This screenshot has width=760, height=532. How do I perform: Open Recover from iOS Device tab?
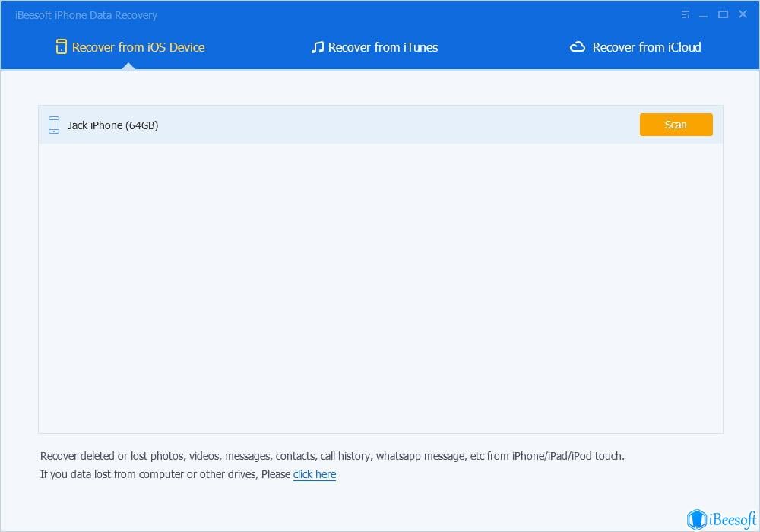tap(130, 47)
